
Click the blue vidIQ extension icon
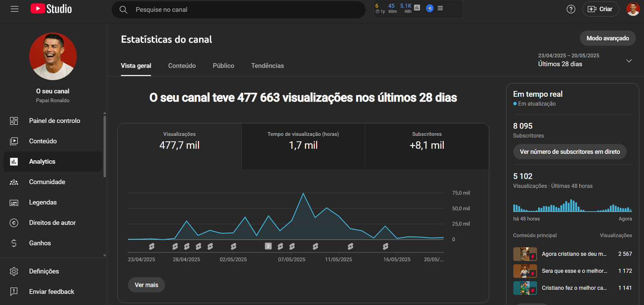430,8
